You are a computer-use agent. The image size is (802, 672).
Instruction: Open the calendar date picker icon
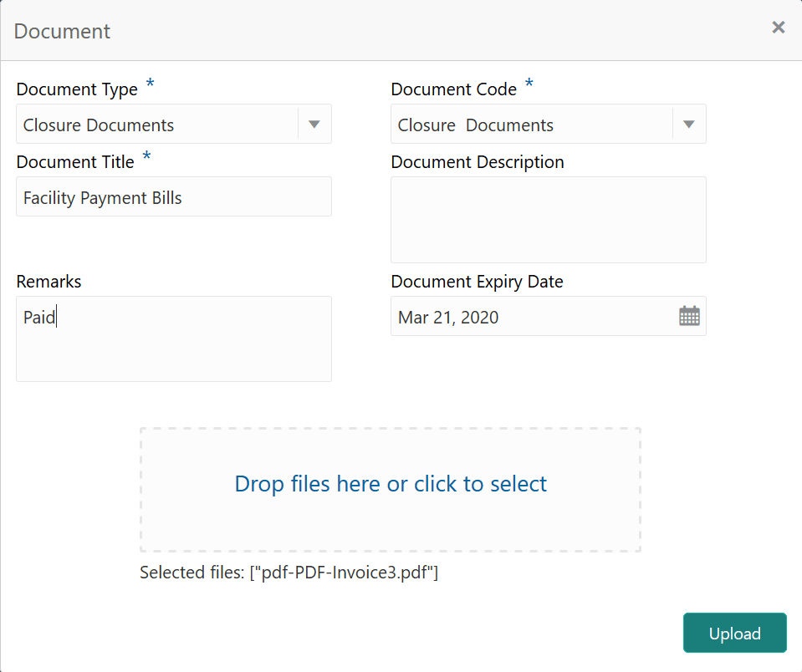tap(689, 316)
